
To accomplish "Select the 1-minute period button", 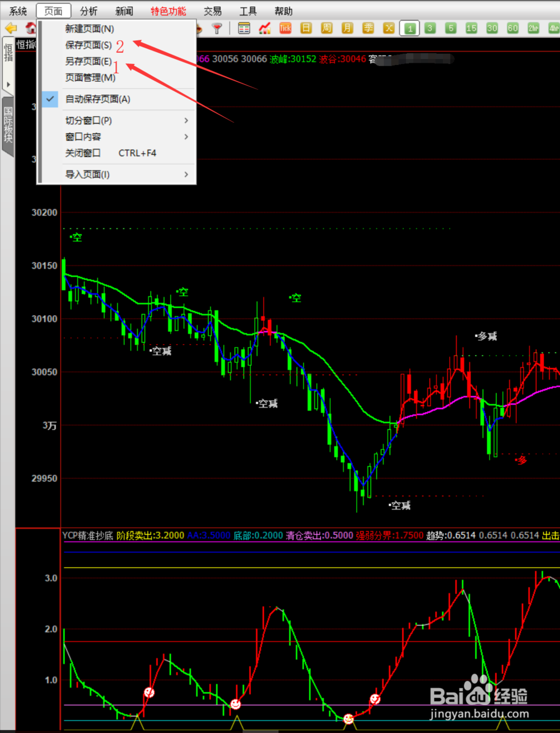I will (x=409, y=28).
